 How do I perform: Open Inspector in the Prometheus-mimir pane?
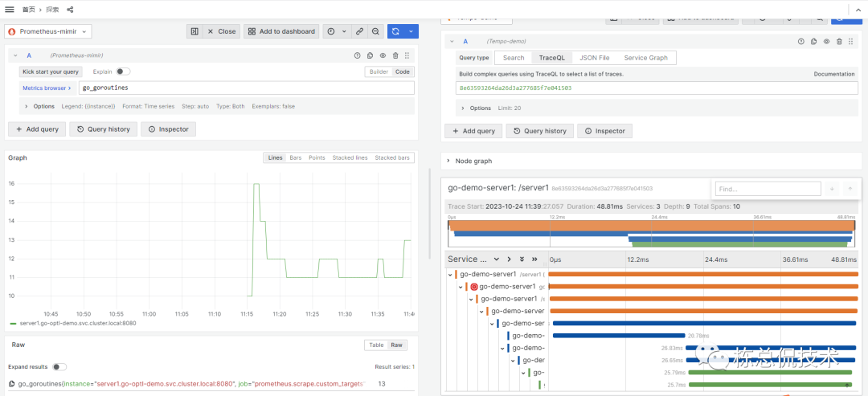pyautogui.click(x=168, y=129)
